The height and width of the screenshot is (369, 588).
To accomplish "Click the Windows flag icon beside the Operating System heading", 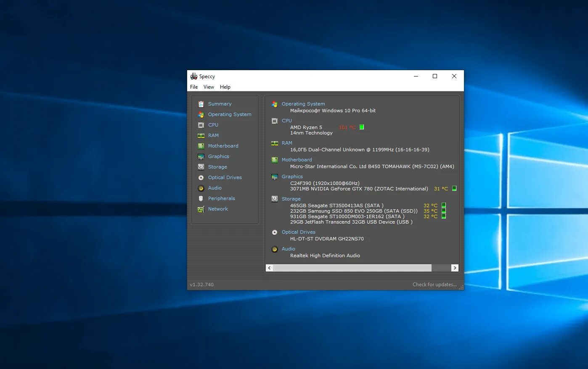I will point(275,104).
